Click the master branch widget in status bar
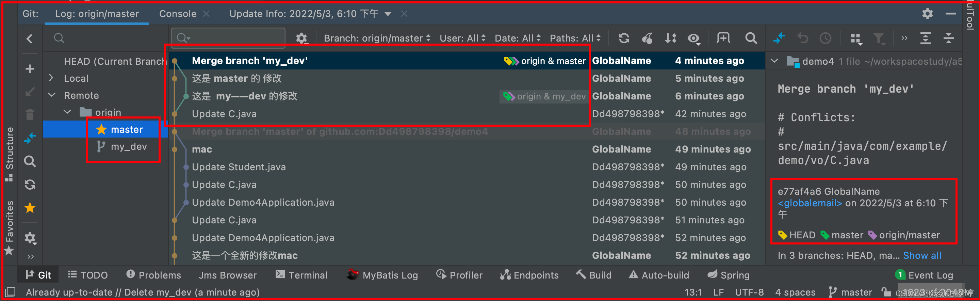 (x=850, y=292)
